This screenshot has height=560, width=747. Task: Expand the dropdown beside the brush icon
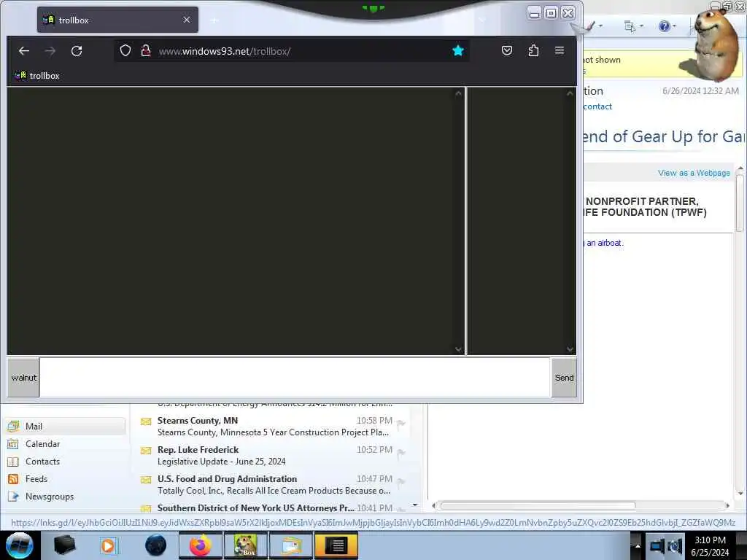pos(601,26)
